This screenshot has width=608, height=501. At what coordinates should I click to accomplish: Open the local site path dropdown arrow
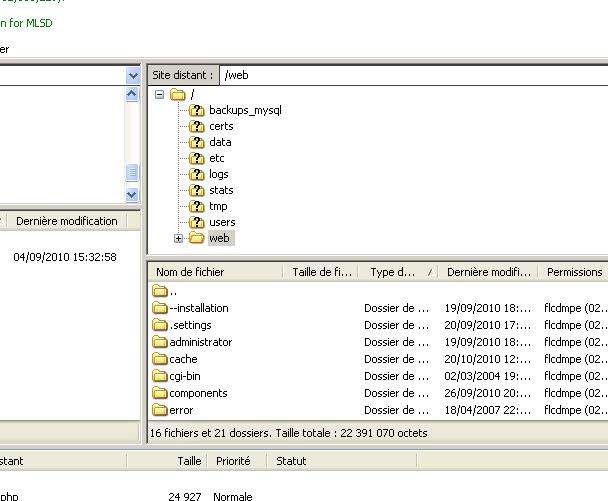(x=133, y=75)
